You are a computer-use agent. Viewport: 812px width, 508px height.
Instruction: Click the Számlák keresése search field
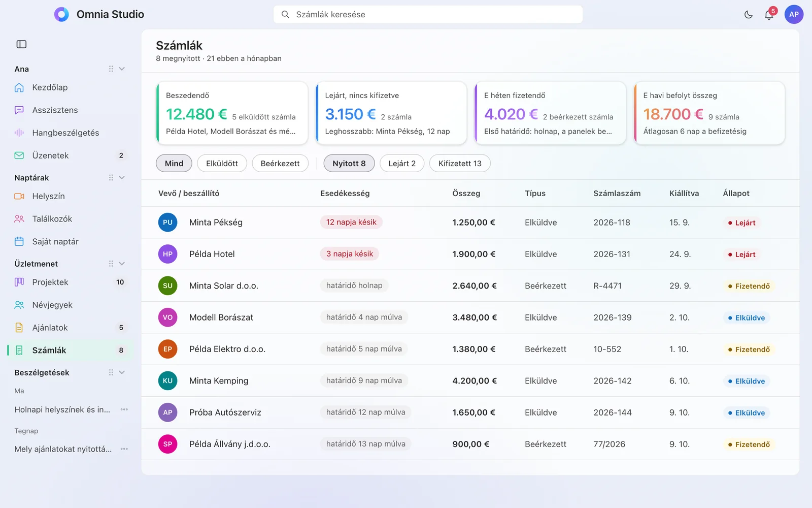point(428,14)
